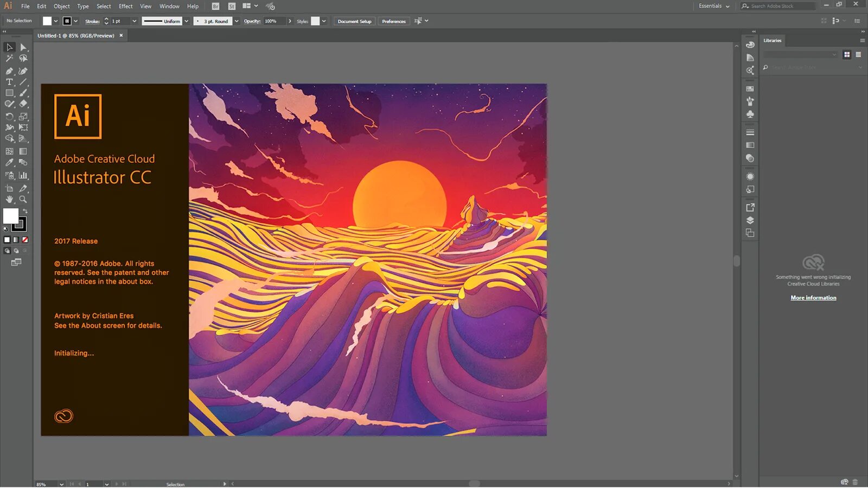
Task: Open 3 pt. Round brush dropdown
Action: pyautogui.click(x=237, y=21)
